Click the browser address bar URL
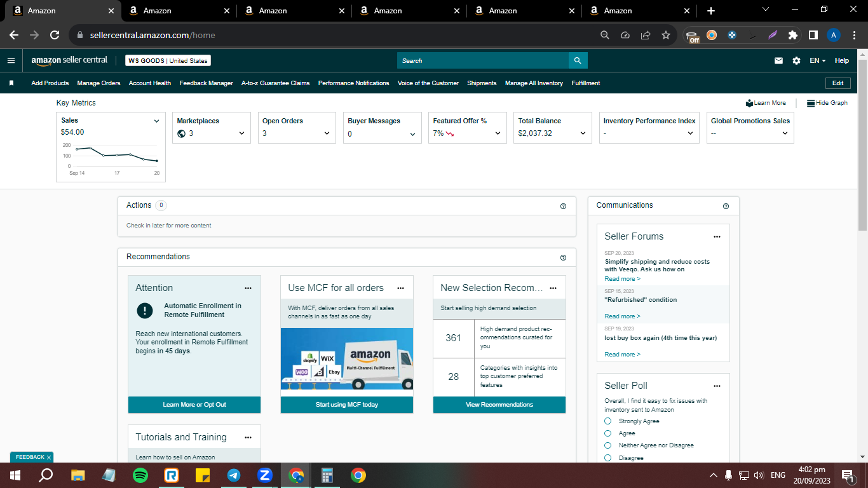 coord(153,35)
